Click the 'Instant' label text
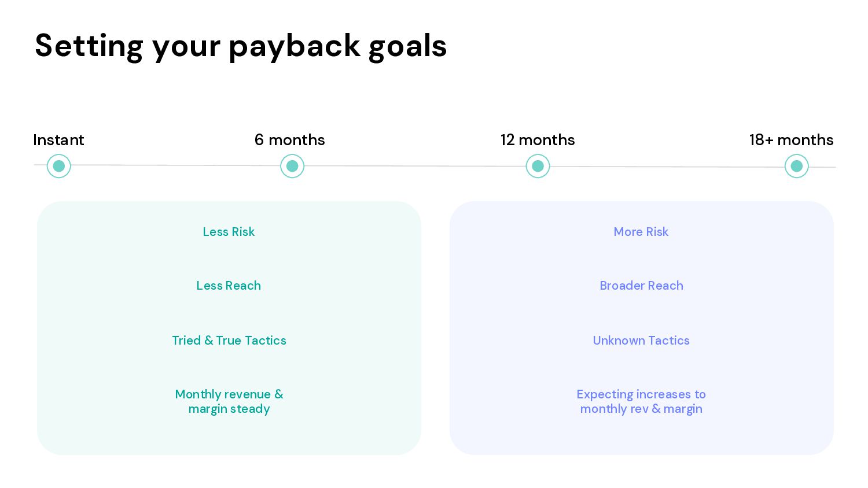Image resolution: width=868 pixels, height=488 pixels. pos(58,140)
